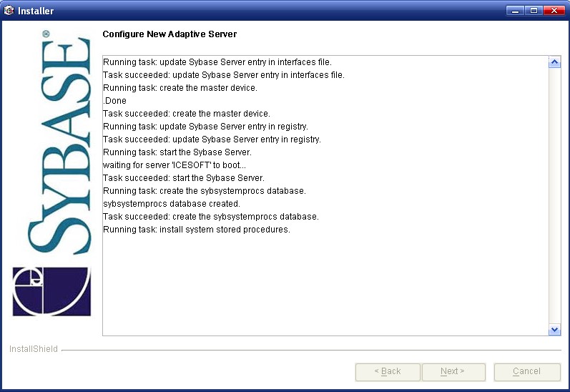Select line 'Running task: create the sybsystemprocs database.'
The height and width of the screenshot is (392, 570).
205,191
